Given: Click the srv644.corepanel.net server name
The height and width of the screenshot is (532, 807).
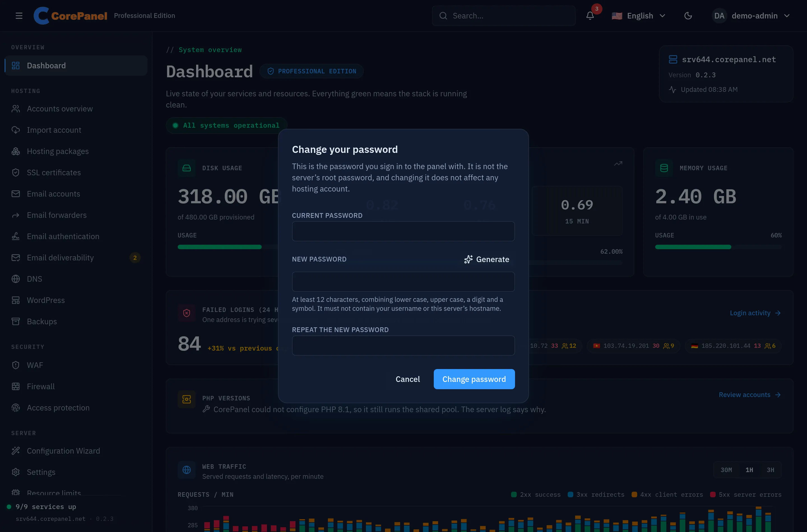Looking at the screenshot, I should point(729,59).
